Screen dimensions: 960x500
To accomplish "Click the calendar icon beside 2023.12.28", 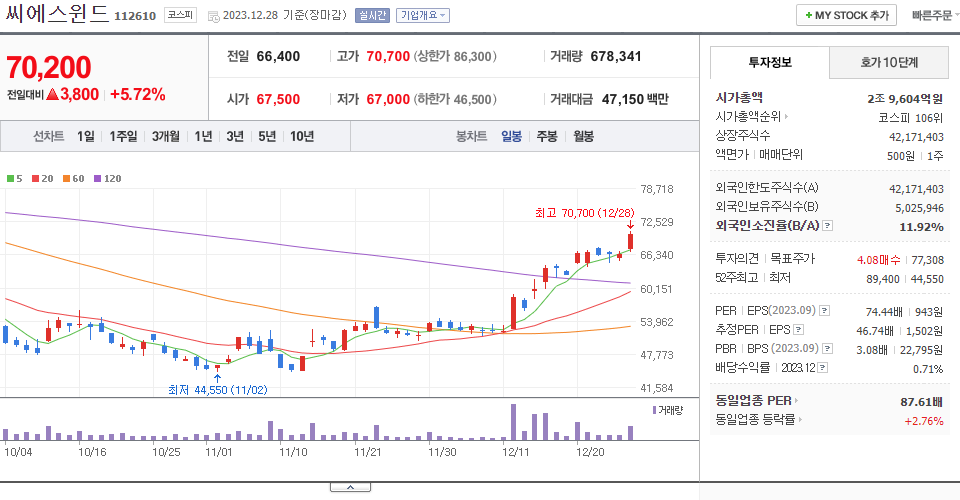I will [214, 17].
